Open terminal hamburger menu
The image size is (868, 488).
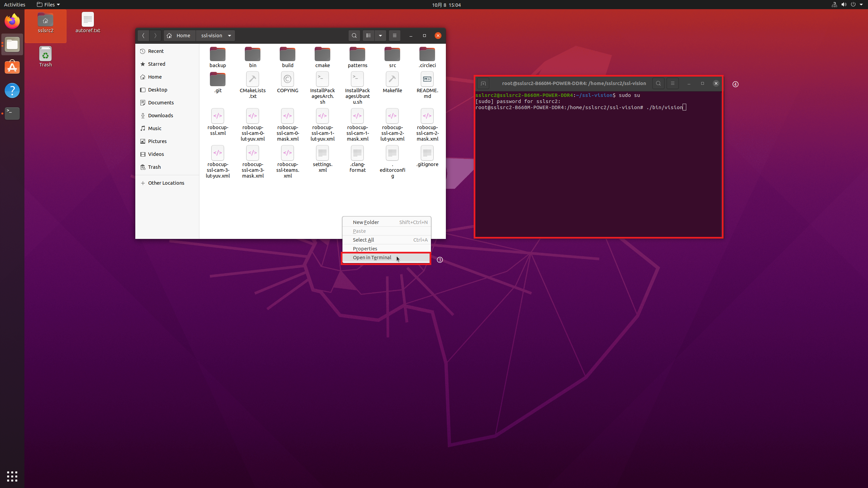[673, 83]
